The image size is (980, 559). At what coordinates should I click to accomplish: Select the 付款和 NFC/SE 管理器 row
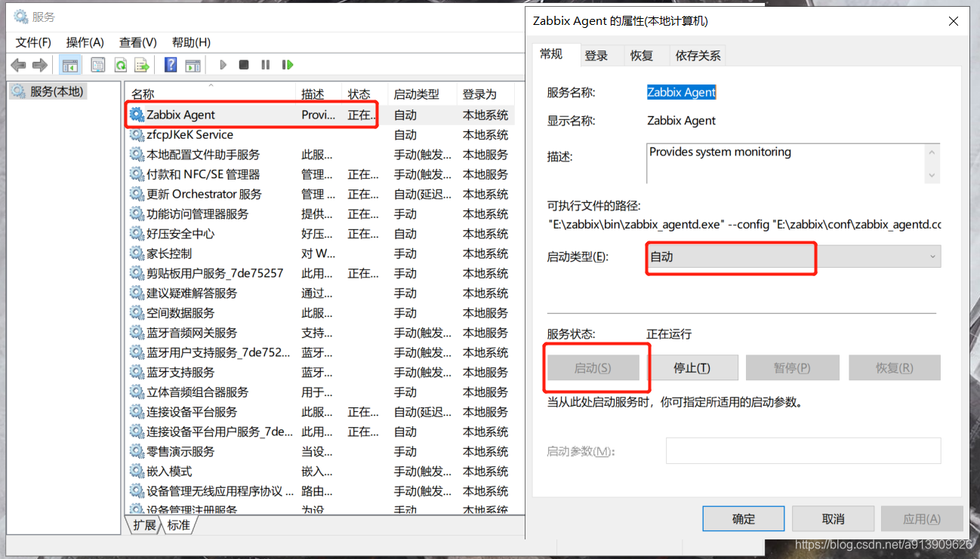(x=320, y=174)
